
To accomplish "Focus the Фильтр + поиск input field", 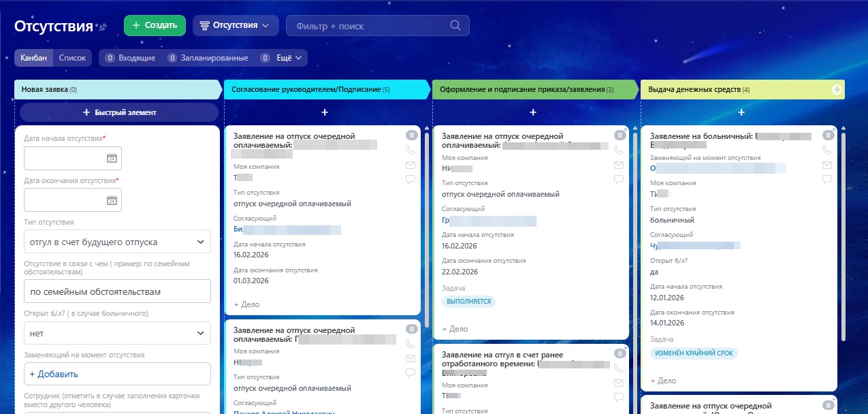I will (368, 26).
